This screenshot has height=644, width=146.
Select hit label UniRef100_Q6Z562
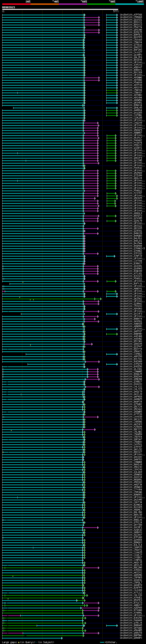(x=131, y=299)
